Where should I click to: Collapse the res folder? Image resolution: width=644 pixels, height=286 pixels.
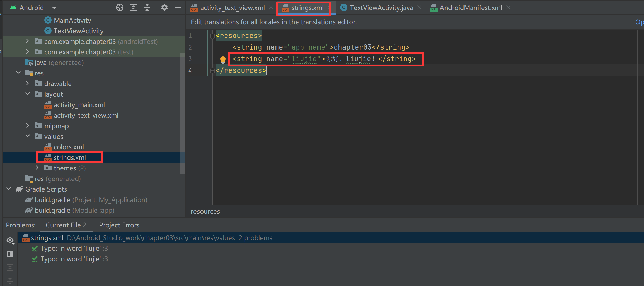18,73
